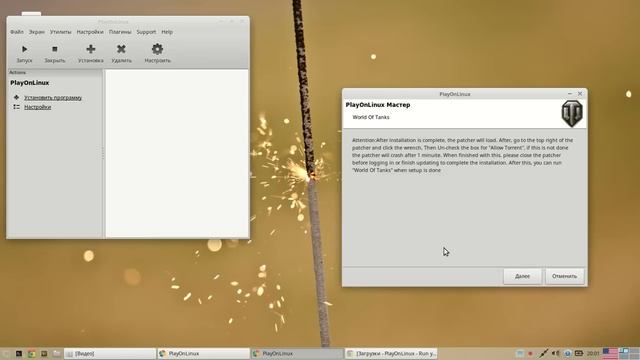Switch to the Загрузки - PlayOnLinux taskbar window
The image size is (640, 360).
391,353
